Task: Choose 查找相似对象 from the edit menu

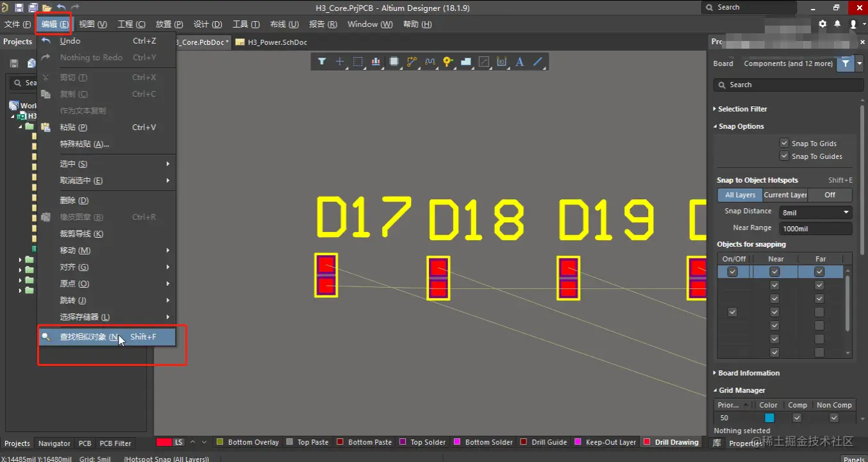Action: click(106, 337)
